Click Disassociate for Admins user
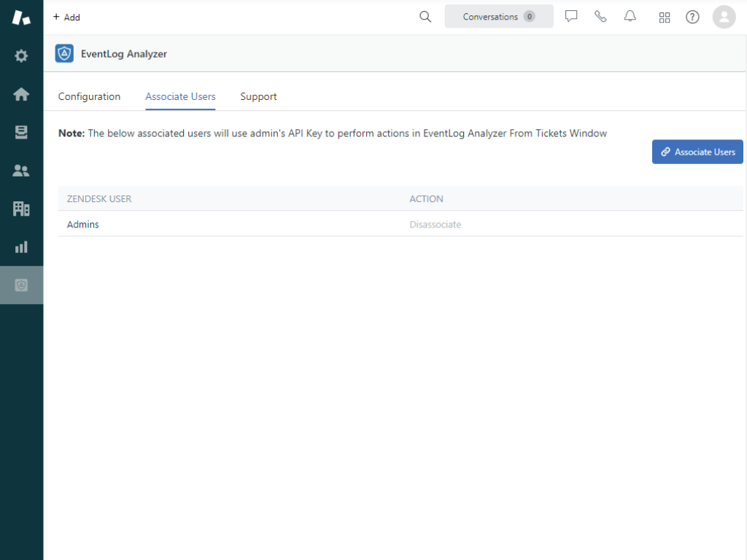The width and height of the screenshot is (747, 560). click(435, 225)
